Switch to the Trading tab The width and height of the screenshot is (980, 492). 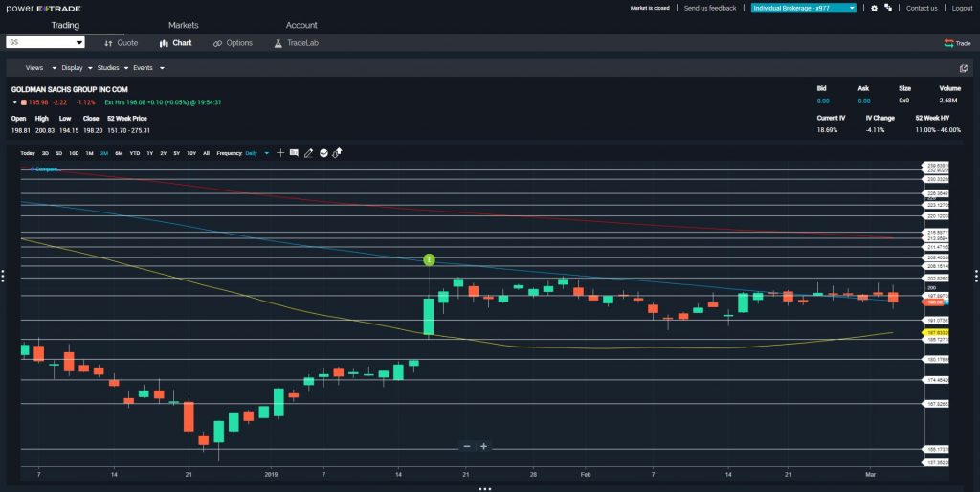[x=65, y=25]
